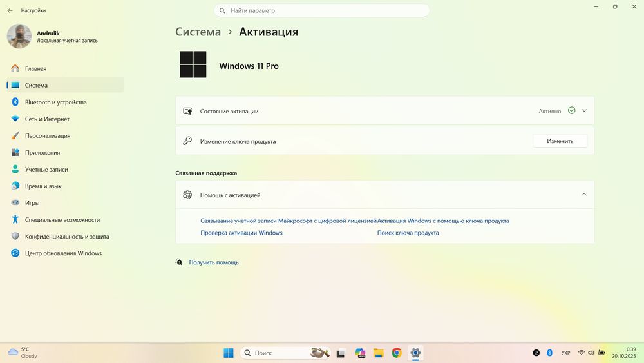Screen dimensions: 644x363
Task: Click the Активно status text
Action: tap(549, 112)
